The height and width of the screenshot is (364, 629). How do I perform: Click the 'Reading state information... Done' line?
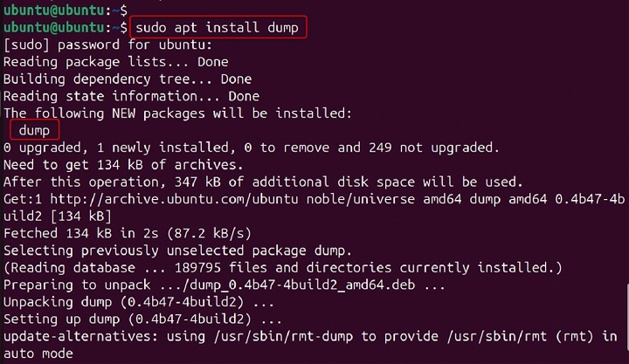click(x=131, y=96)
